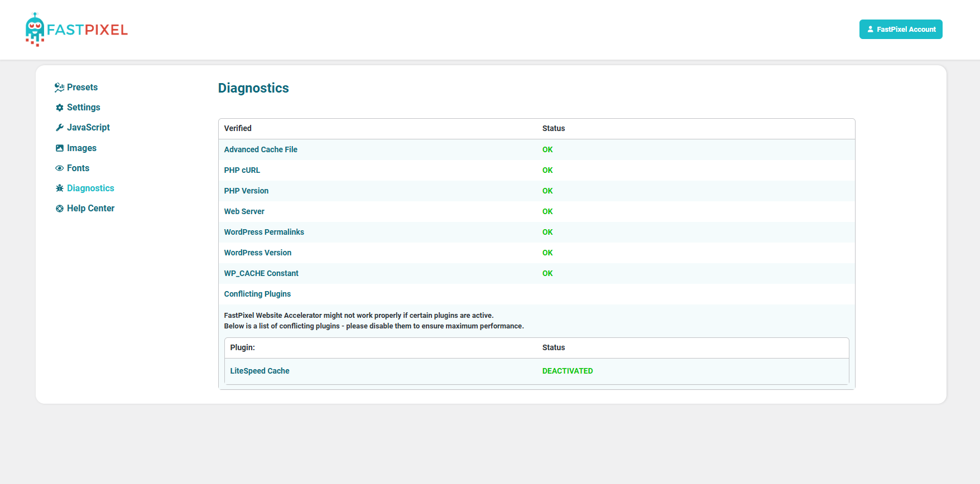Select the WordPress Permalinks row label
This screenshot has width=980, height=484.
[264, 232]
